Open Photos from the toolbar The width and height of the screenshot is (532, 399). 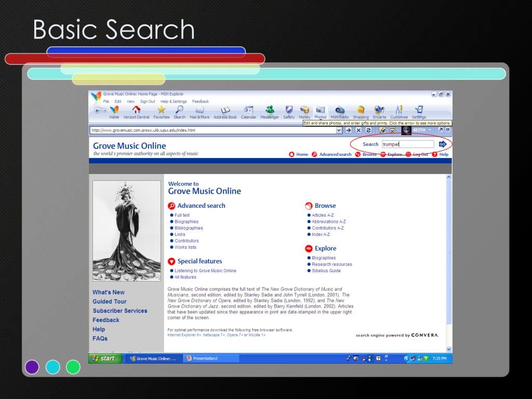click(x=320, y=112)
